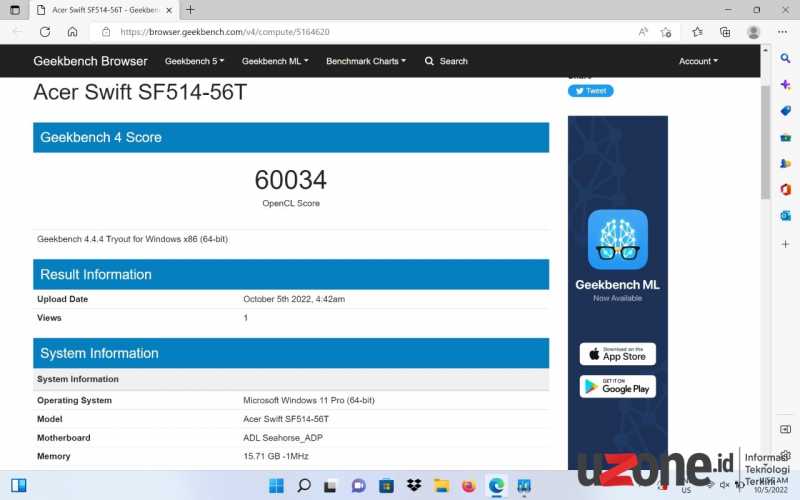Switch to Microsoft Edge in taskbar

(x=496, y=486)
